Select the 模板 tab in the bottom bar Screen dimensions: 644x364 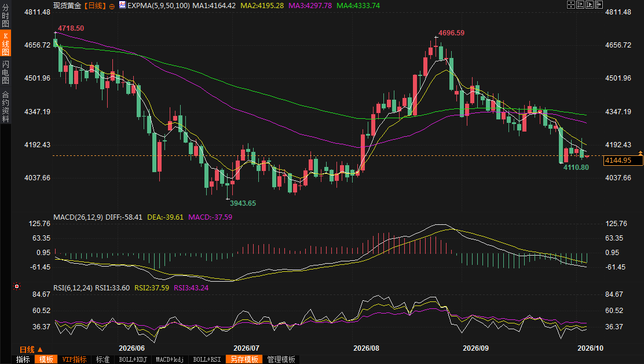point(46,359)
